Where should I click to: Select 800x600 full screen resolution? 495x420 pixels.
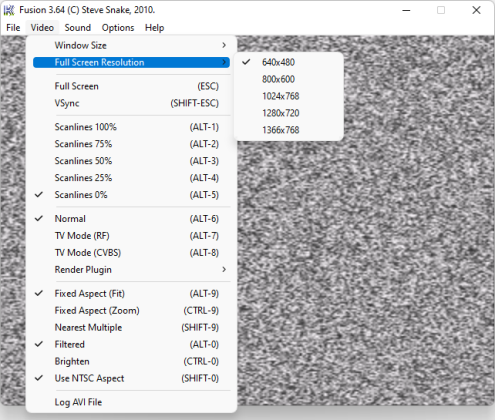(289, 79)
